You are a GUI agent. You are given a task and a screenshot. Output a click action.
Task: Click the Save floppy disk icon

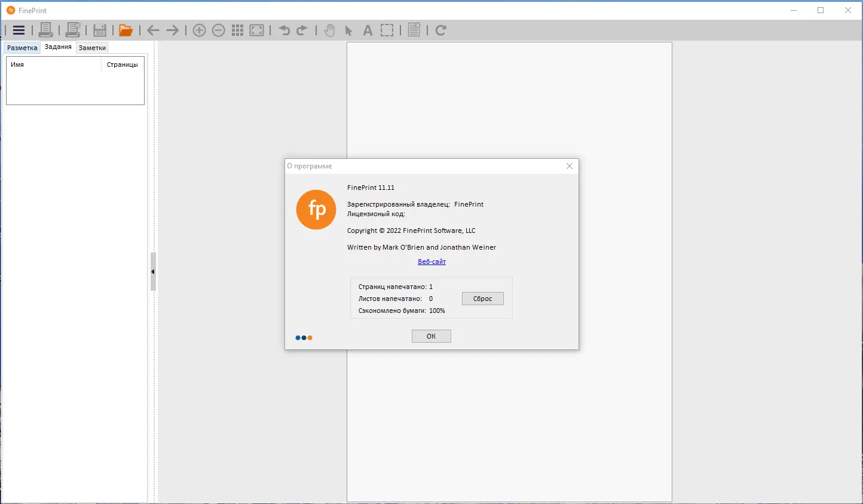(x=100, y=30)
